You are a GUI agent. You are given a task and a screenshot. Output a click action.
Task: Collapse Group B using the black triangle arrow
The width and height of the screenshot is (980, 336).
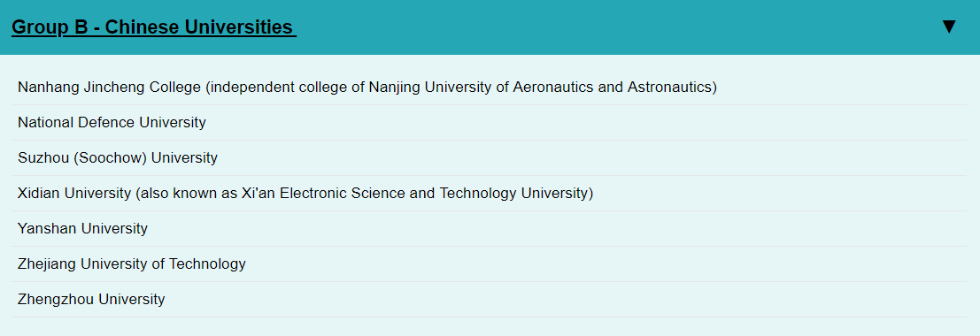click(949, 27)
